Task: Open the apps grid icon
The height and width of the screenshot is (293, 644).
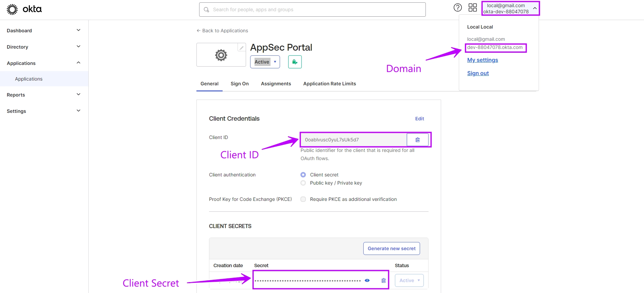Action: pos(472,7)
